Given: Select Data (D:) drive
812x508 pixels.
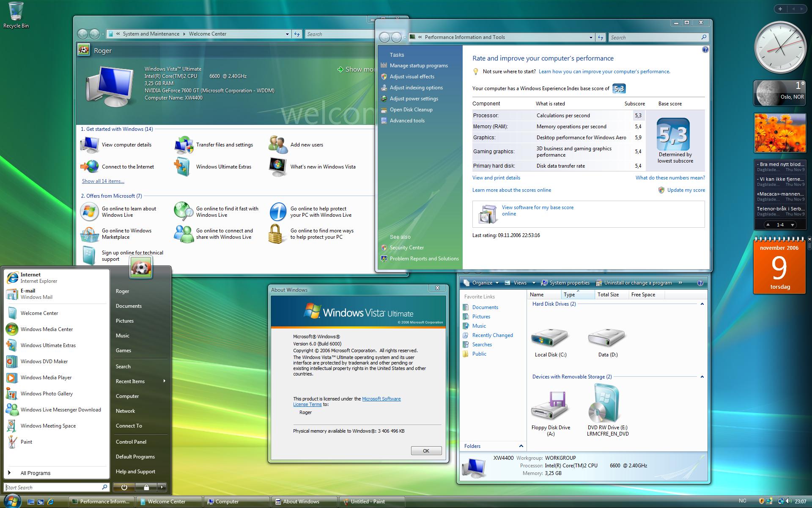Looking at the screenshot, I should 607,343.
